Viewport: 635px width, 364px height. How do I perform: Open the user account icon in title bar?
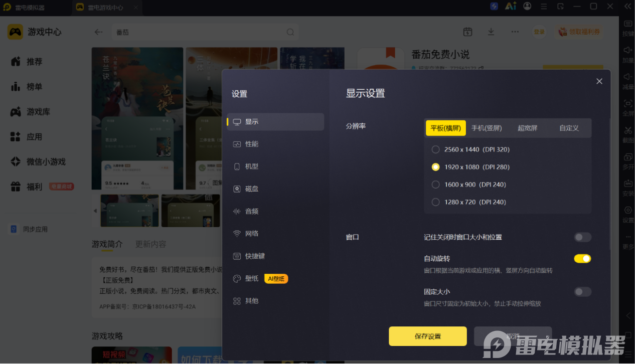click(527, 7)
